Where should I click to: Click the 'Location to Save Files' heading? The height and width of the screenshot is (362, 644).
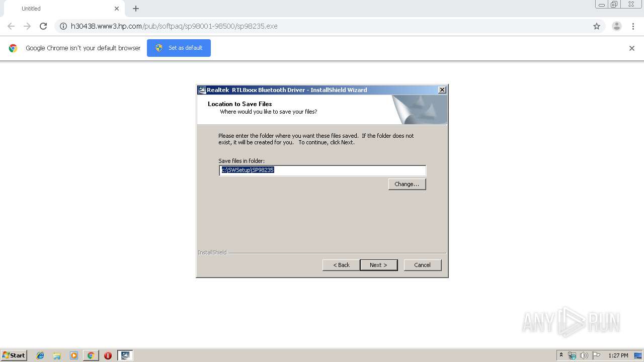pos(240,104)
